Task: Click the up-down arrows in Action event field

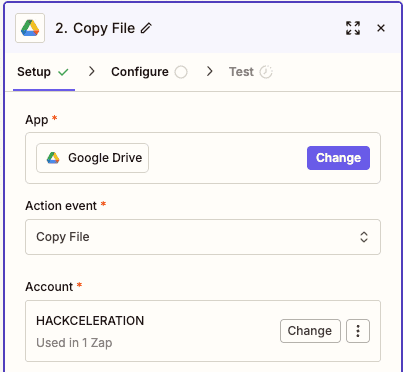Action: (x=364, y=237)
